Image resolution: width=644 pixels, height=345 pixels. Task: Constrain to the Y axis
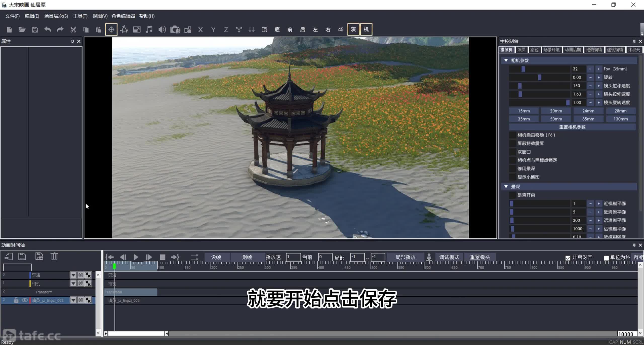(213, 30)
